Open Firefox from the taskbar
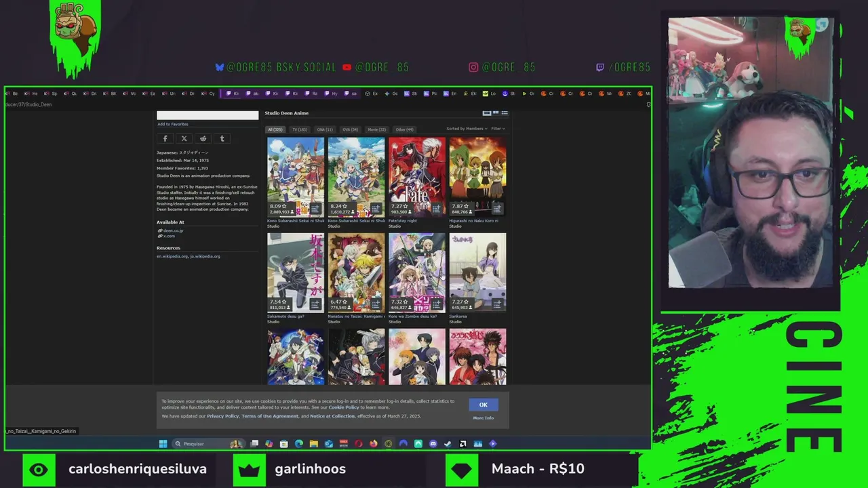The width and height of the screenshot is (868, 488). pyautogui.click(x=374, y=444)
